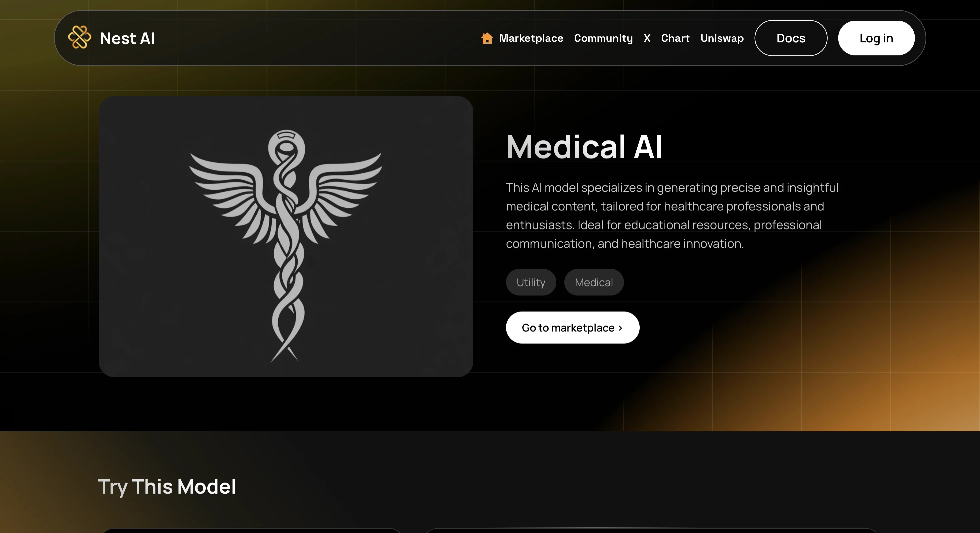This screenshot has width=980, height=533.
Task: Click the Go to marketplace button
Action: click(573, 328)
